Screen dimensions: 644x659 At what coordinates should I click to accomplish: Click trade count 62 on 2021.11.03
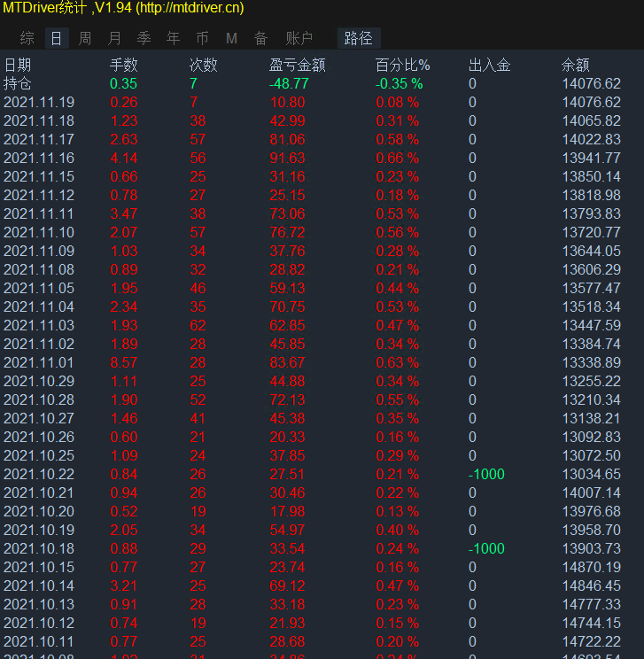[198, 325]
